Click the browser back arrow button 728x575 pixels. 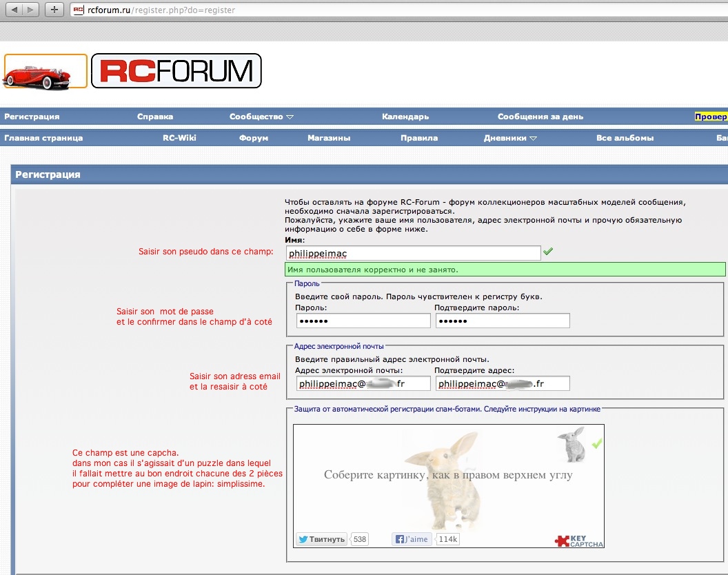click(14, 10)
